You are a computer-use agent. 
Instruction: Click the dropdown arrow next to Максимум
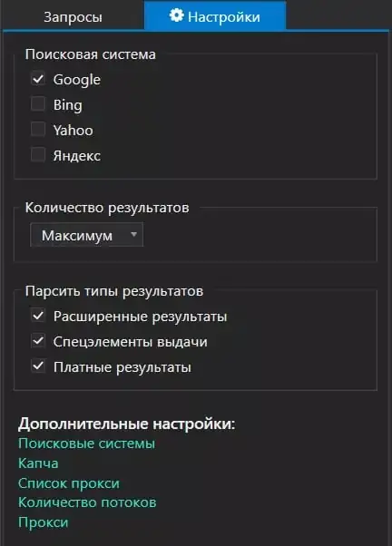pyautogui.click(x=133, y=235)
